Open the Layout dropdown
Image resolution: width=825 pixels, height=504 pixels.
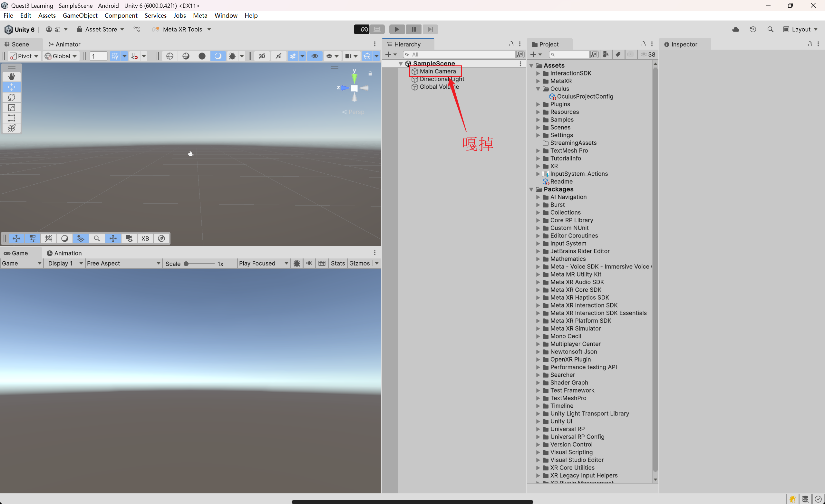point(801,29)
